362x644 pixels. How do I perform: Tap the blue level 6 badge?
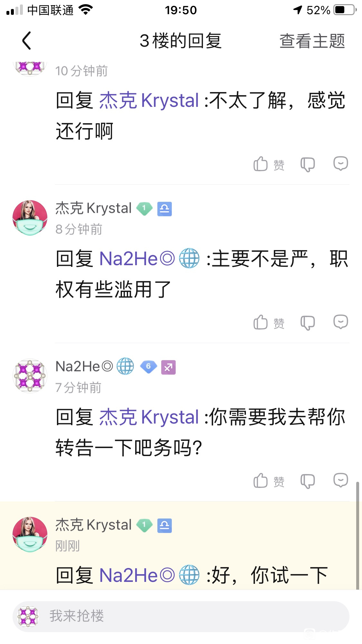click(x=148, y=367)
